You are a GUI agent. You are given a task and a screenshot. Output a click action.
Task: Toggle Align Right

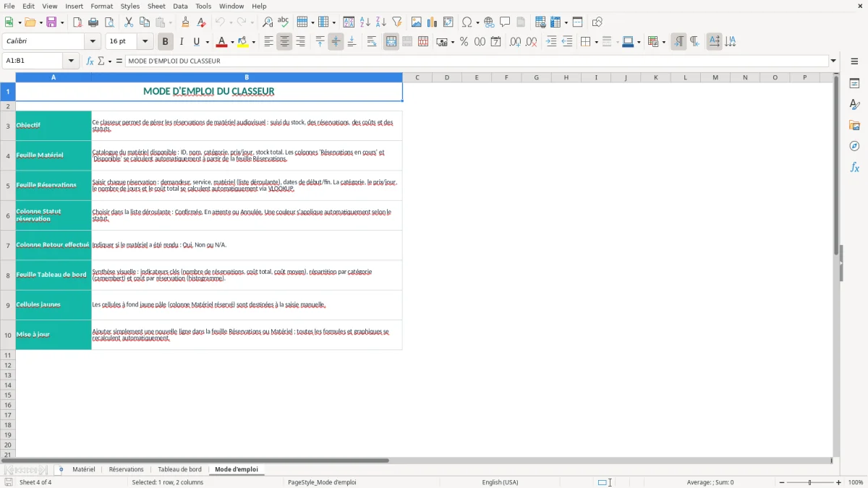tap(300, 42)
